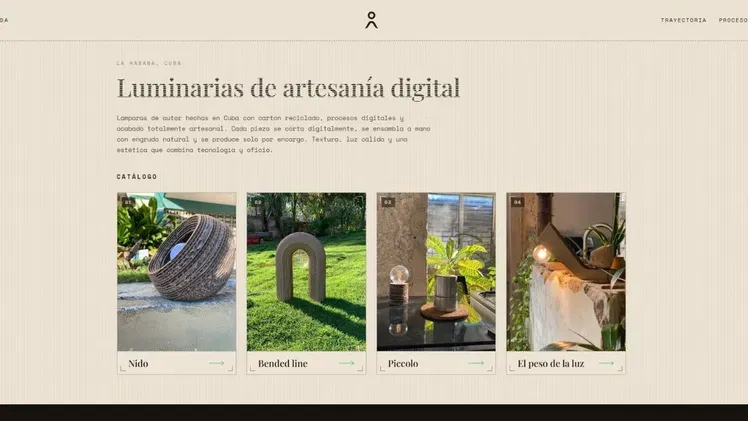Viewport: 748px width, 421px height.
Task: Click the green arrow on Nido card
Action: (216, 363)
